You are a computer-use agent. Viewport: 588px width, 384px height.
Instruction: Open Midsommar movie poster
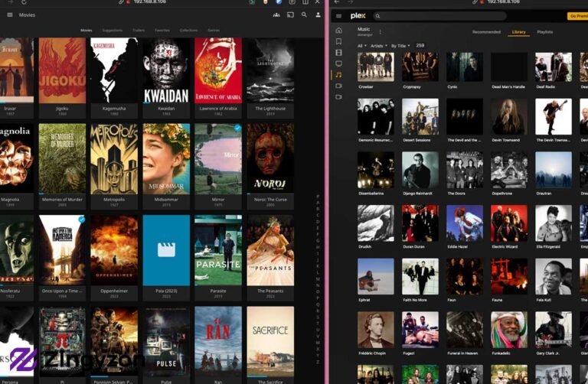(166, 159)
